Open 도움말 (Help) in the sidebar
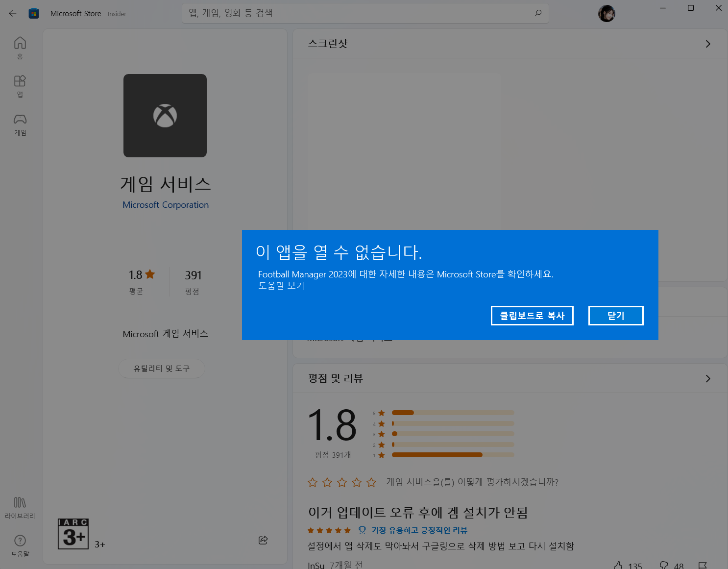The image size is (728, 569). [x=20, y=546]
